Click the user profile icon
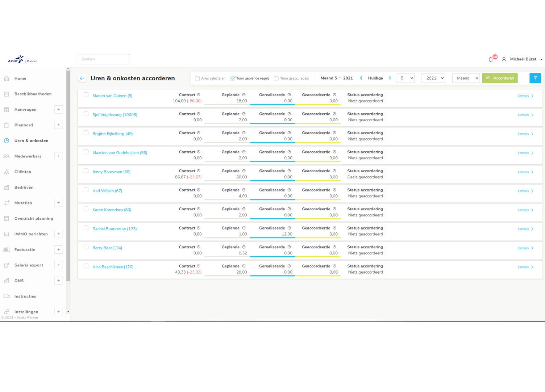Image resolution: width=545 pixels, height=392 pixels. 504,59
